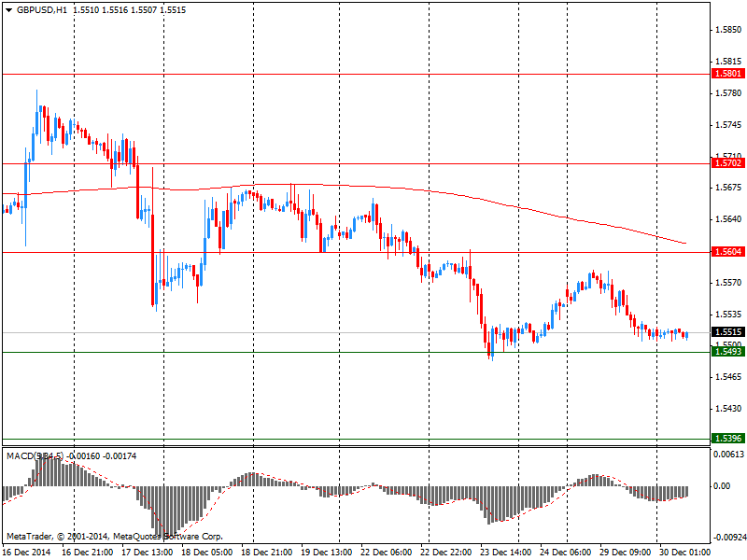747x560 pixels.
Task: Click the 19 Dec 13:00 time axis label
Action: (x=326, y=552)
